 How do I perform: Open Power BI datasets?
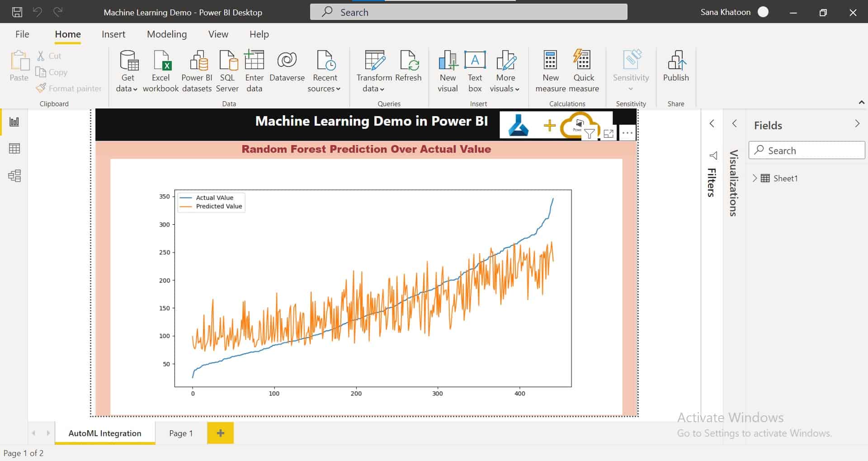coord(197,71)
